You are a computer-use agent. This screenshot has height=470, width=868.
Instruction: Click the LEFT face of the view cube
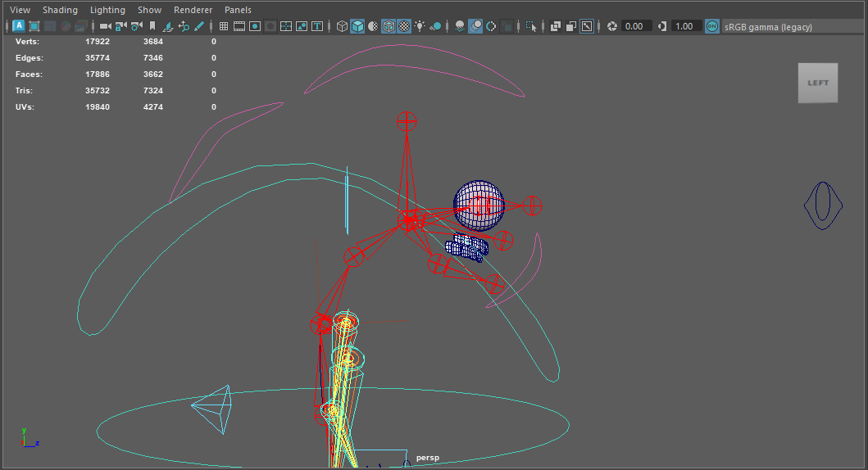point(818,83)
